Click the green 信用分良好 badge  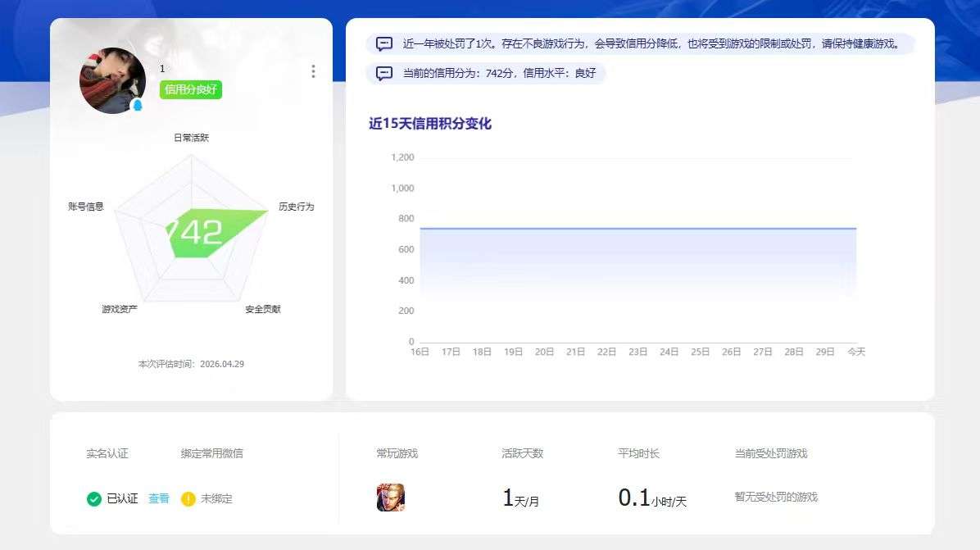[x=191, y=89]
